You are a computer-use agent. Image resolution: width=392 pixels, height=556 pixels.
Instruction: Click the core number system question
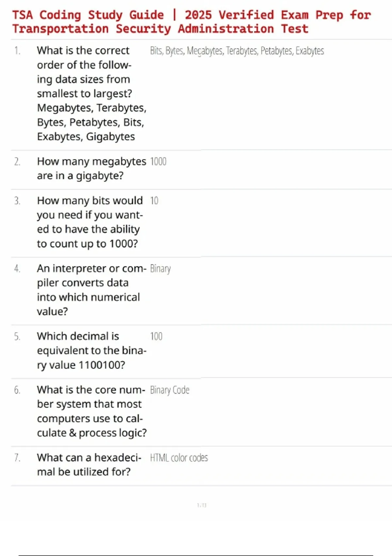91,411
